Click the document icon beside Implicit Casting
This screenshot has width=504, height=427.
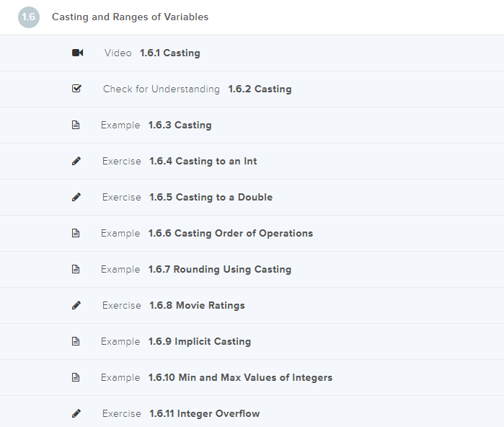(76, 341)
